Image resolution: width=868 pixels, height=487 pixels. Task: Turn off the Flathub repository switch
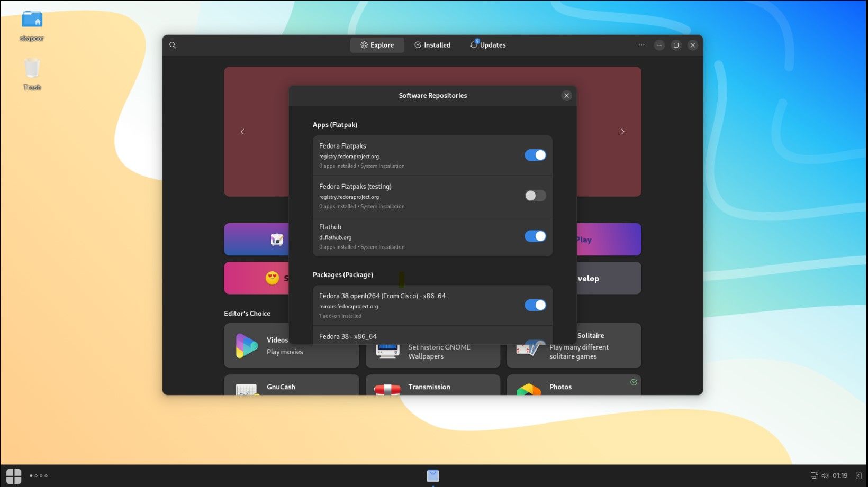pyautogui.click(x=535, y=236)
